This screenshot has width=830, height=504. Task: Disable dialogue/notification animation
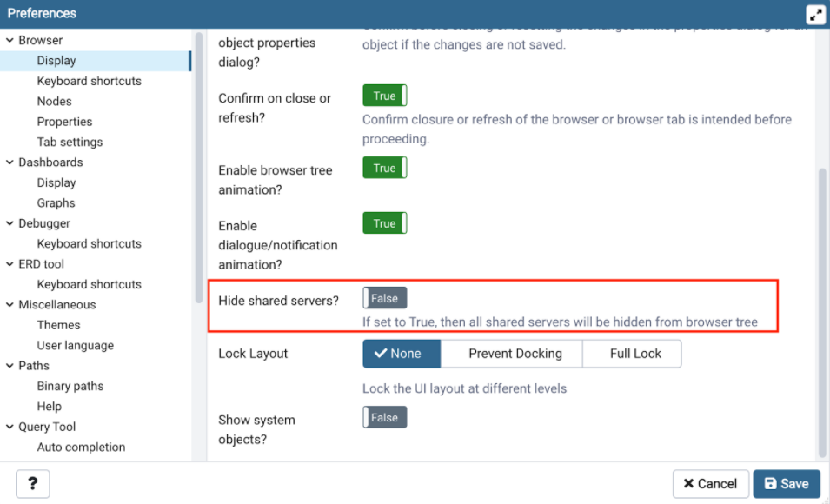[384, 222]
